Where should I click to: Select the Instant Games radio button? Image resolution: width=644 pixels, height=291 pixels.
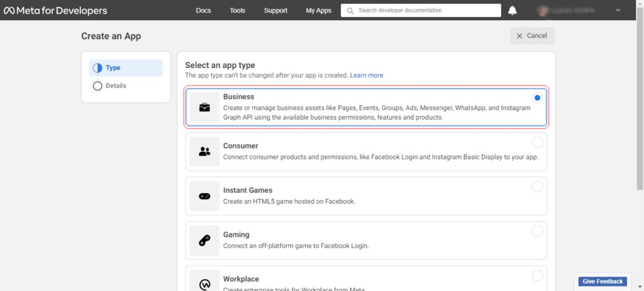tap(537, 187)
